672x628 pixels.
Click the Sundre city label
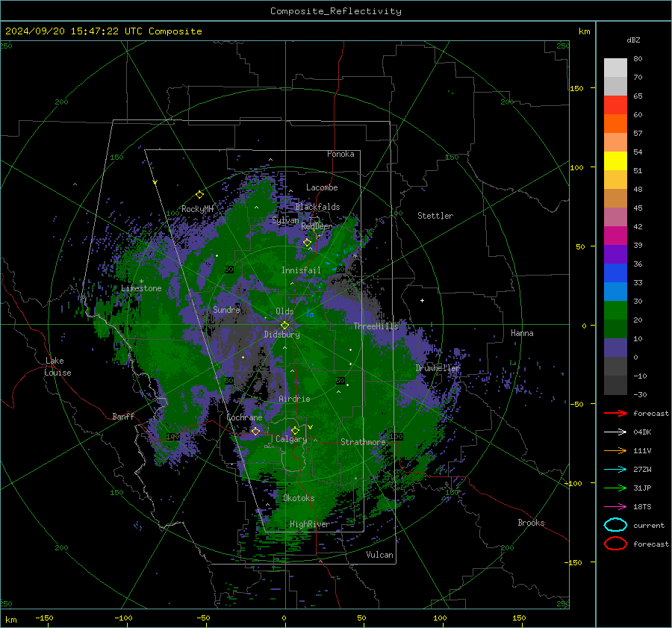(226, 309)
